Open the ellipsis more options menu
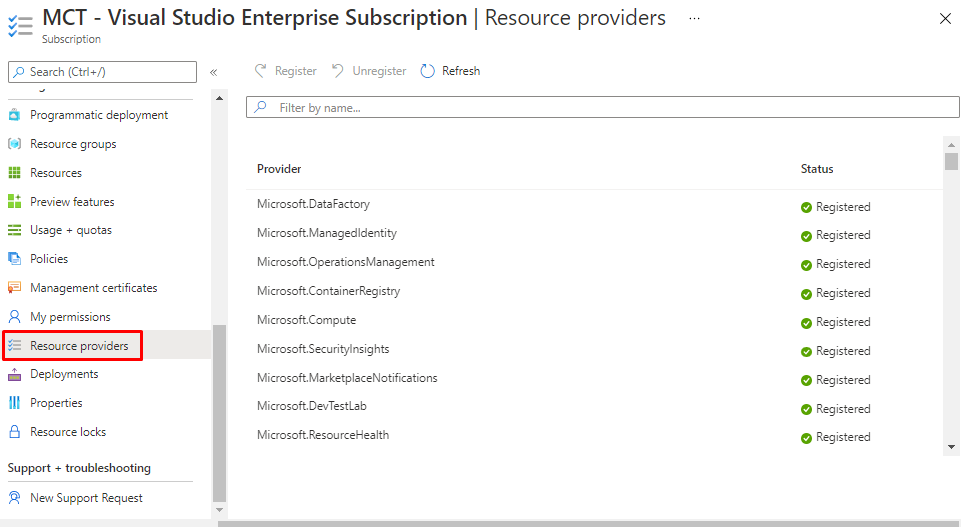961x527 pixels. coord(694,18)
